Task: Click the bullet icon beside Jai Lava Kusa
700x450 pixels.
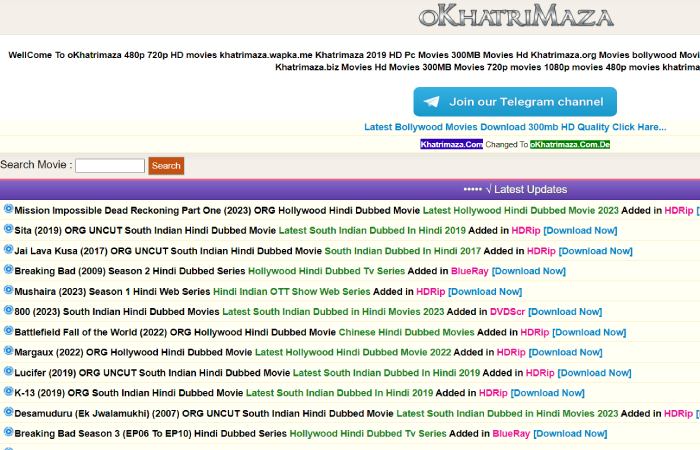Action: (8, 249)
